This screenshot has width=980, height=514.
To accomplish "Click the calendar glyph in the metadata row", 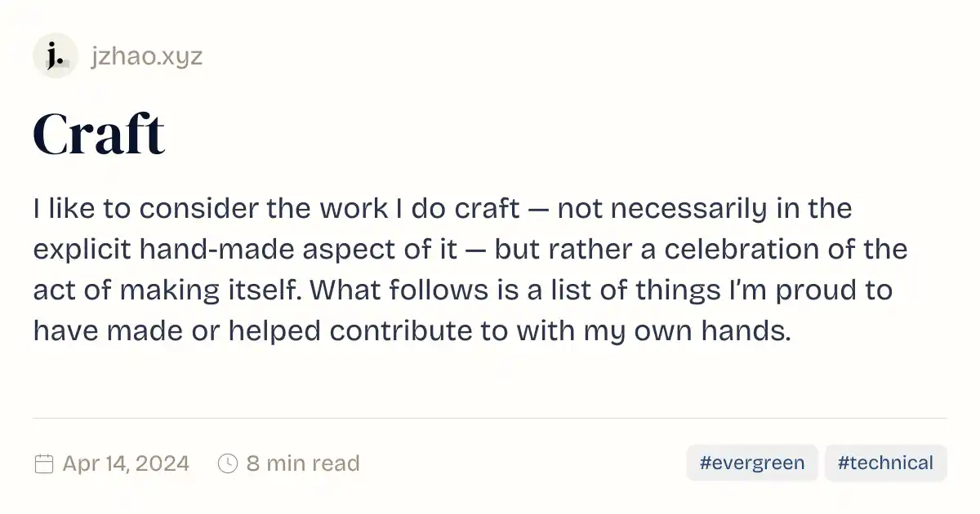I will tap(43, 463).
